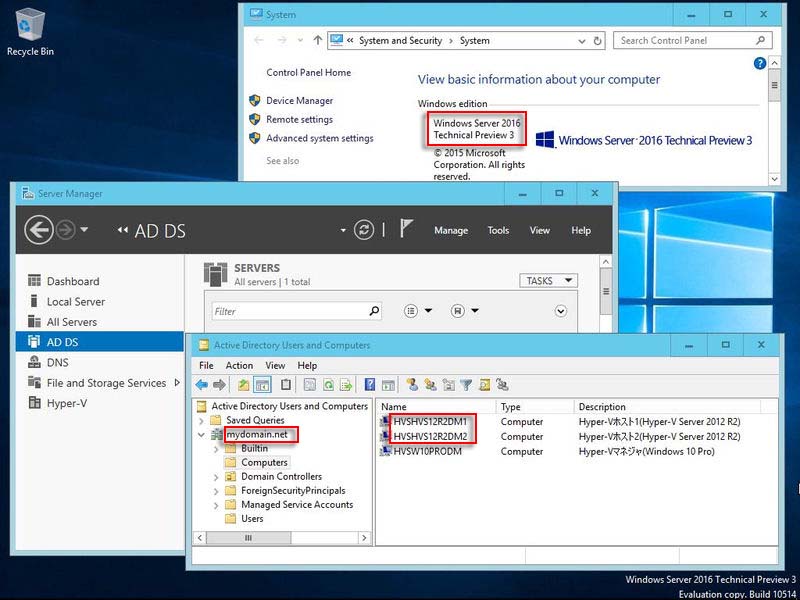Click the clipboard icon in Active Directory toolbar
The image size is (800, 600).
coord(286,385)
